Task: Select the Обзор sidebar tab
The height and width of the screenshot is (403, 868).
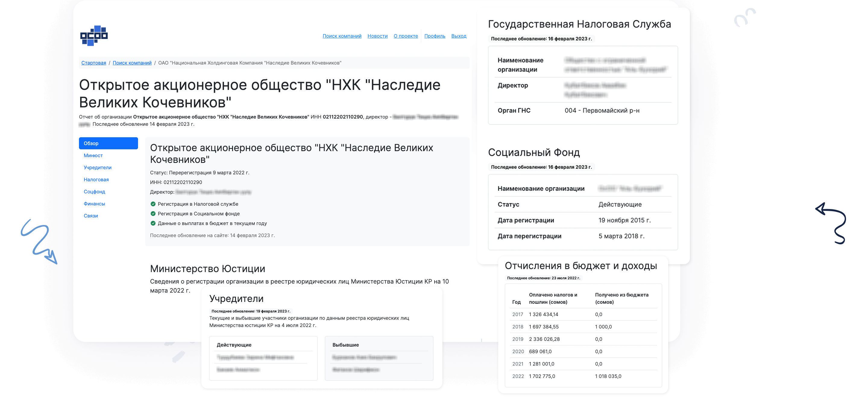Action: click(x=108, y=143)
